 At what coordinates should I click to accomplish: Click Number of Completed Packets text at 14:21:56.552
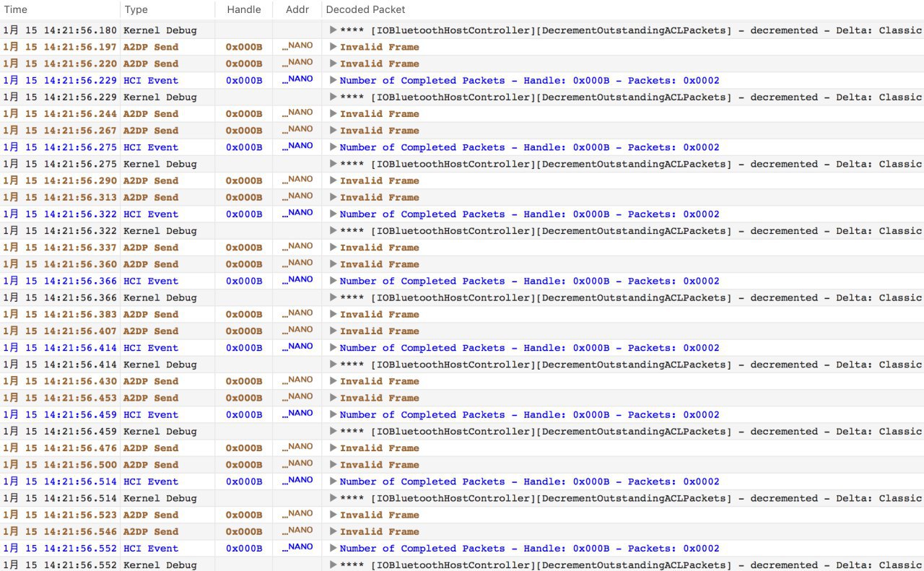pos(530,548)
